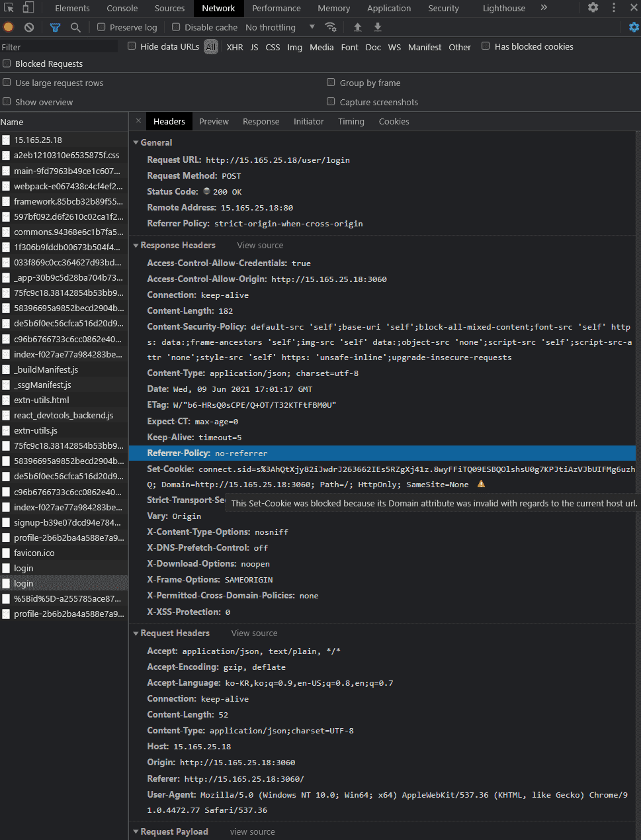The height and width of the screenshot is (840, 641).
Task: Stop recording network log
Action: click(9, 27)
